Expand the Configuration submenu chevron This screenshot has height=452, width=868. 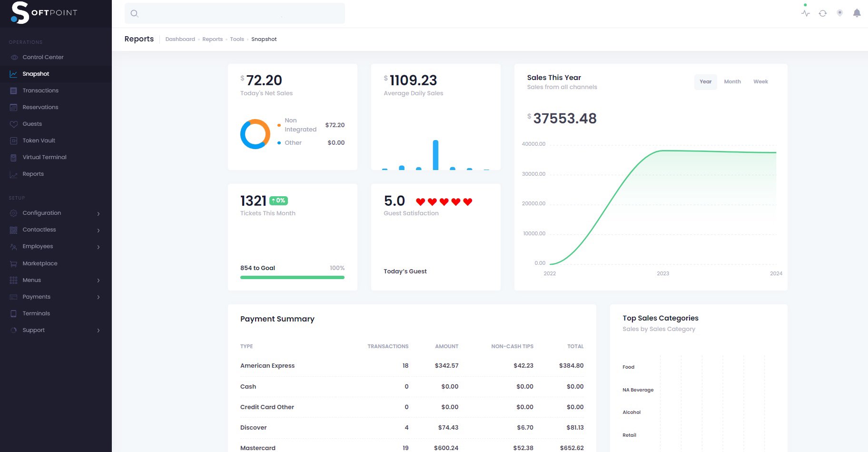click(99, 213)
